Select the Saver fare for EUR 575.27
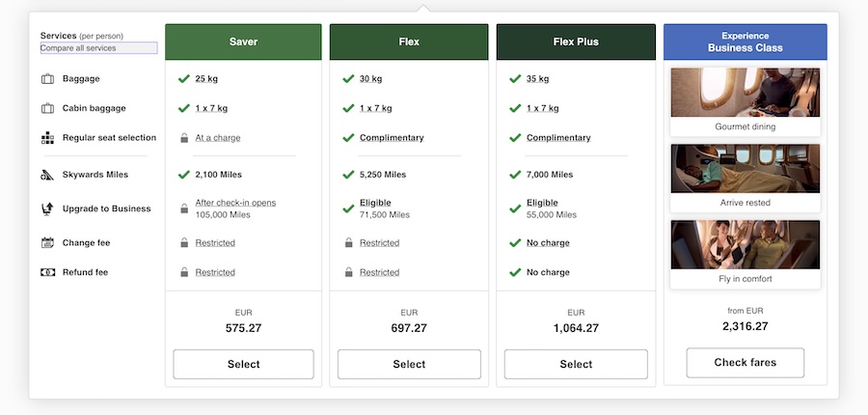 coord(243,364)
